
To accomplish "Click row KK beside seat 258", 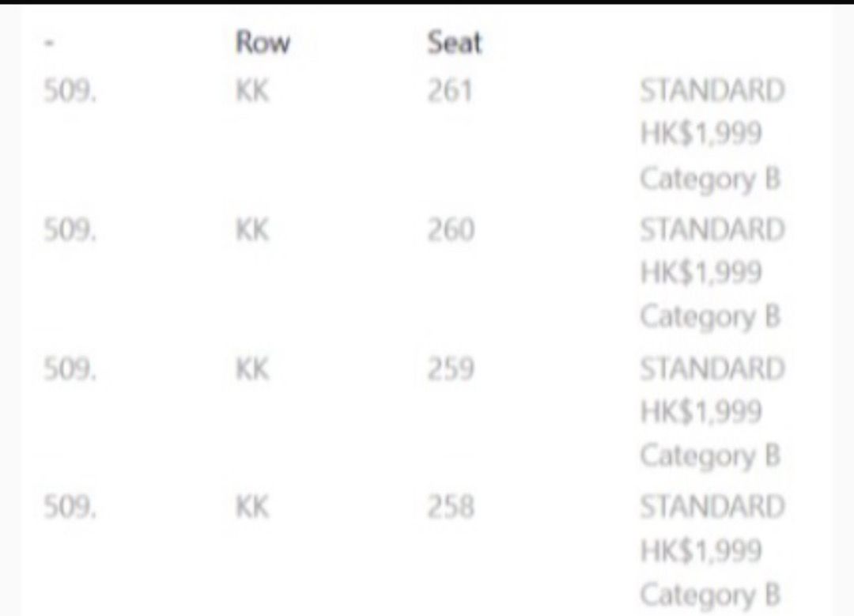I will pyautogui.click(x=252, y=507).
